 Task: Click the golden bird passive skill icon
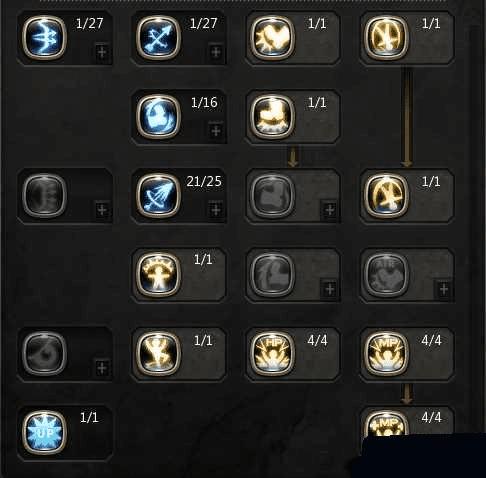coord(272,38)
